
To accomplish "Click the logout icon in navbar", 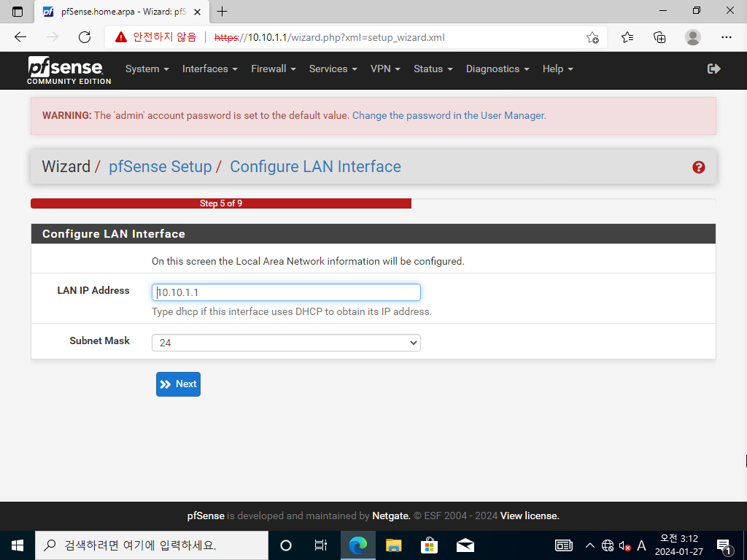I will (713, 69).
